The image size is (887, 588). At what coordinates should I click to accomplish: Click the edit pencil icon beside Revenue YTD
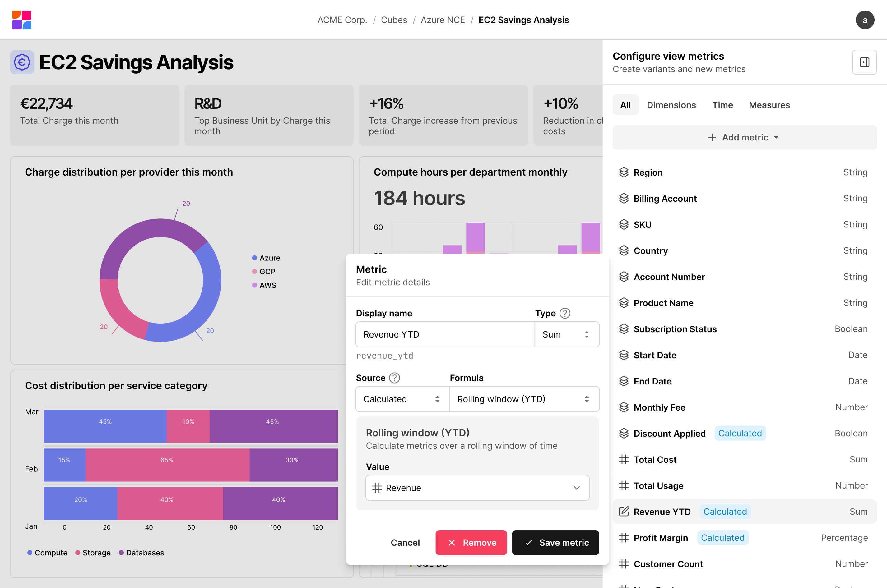(624, 512)
